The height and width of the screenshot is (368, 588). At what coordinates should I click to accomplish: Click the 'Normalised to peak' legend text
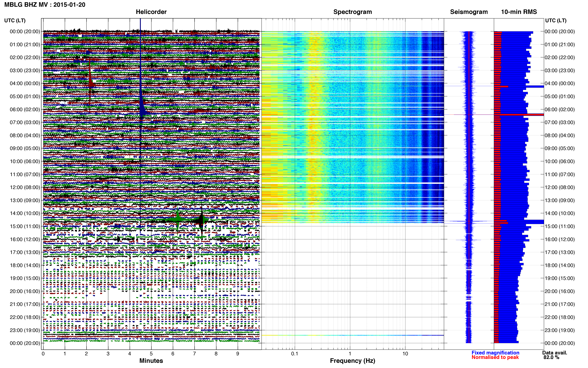(495, 357)
